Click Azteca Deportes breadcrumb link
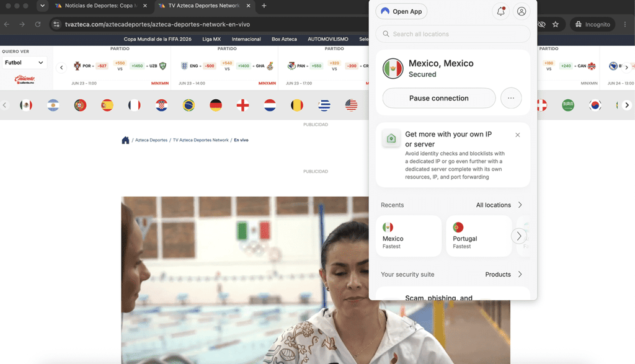The height and width of the screenshot is (364, 635). tap(151, 140)
